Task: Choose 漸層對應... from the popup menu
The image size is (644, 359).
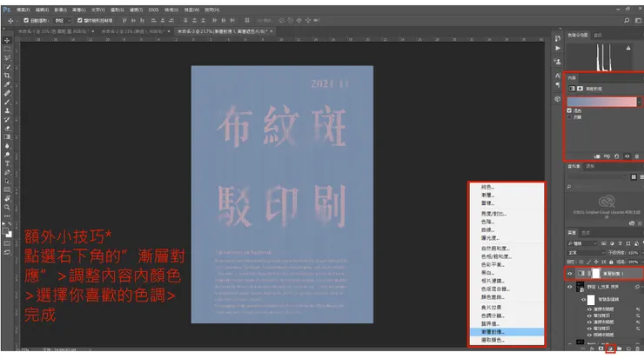Action: click(506, 332)
